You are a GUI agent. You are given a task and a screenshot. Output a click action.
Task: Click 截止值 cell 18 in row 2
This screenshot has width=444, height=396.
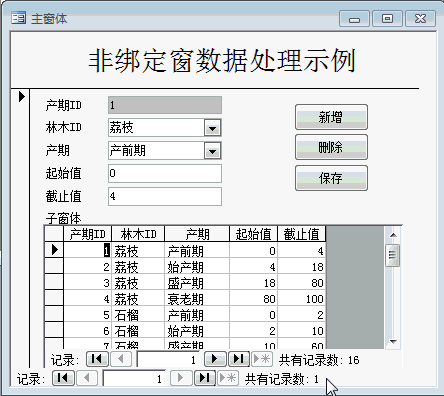(301, 267)
